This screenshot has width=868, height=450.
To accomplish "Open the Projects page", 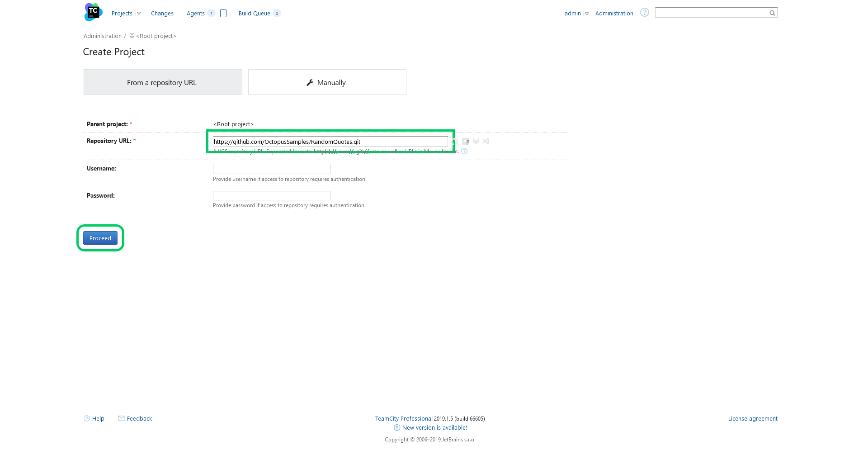I will click(x=122, y=14).
